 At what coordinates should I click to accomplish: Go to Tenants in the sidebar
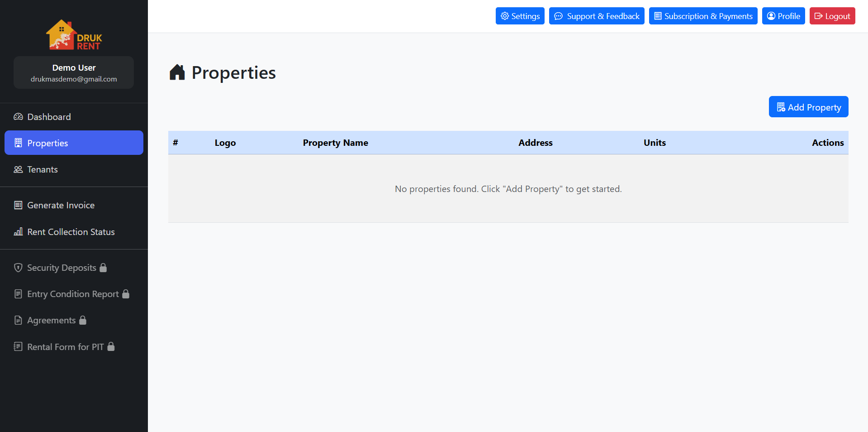click(42, 169)
